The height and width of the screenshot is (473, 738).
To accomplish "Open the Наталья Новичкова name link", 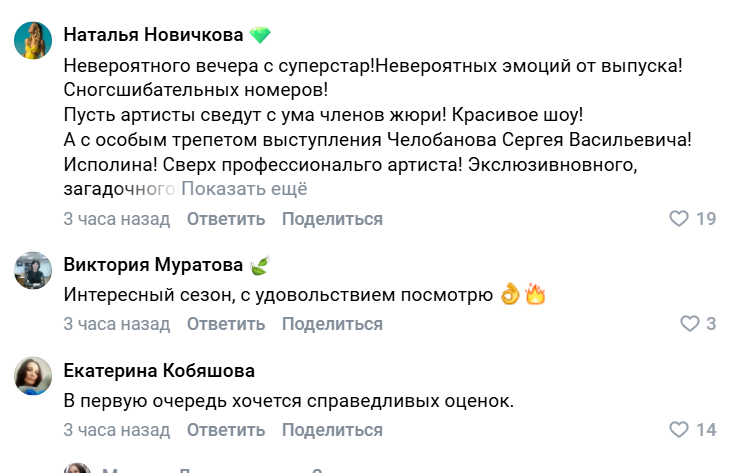I will (x=153, y=35).
